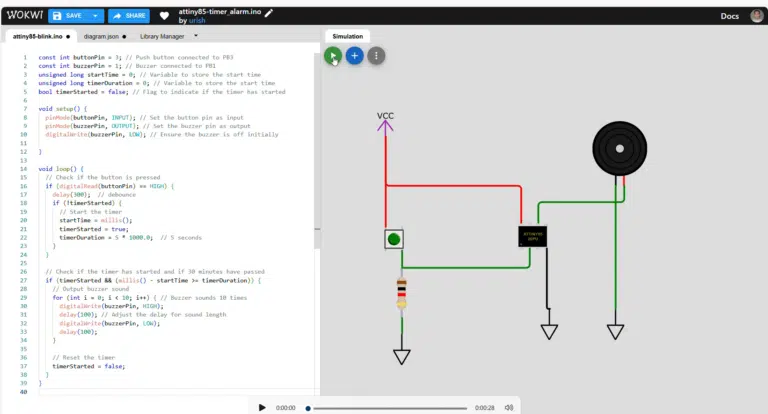Edit project title with pencil icon

coord(269,13)
